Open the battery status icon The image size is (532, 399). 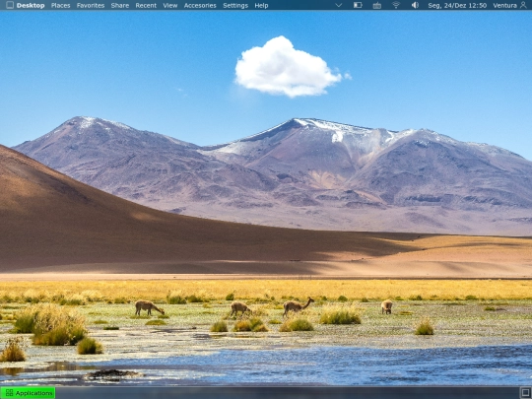click(358, 5)
